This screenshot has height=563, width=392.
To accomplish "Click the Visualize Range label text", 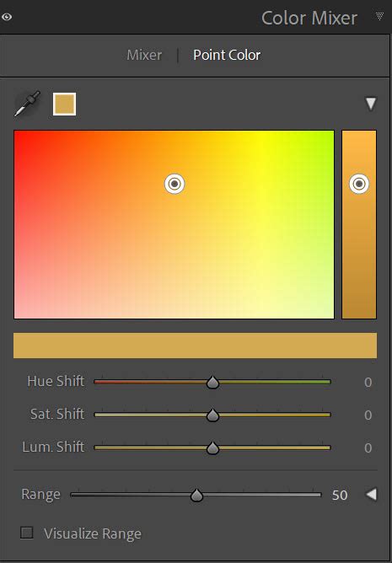I will tap(93, 534).
